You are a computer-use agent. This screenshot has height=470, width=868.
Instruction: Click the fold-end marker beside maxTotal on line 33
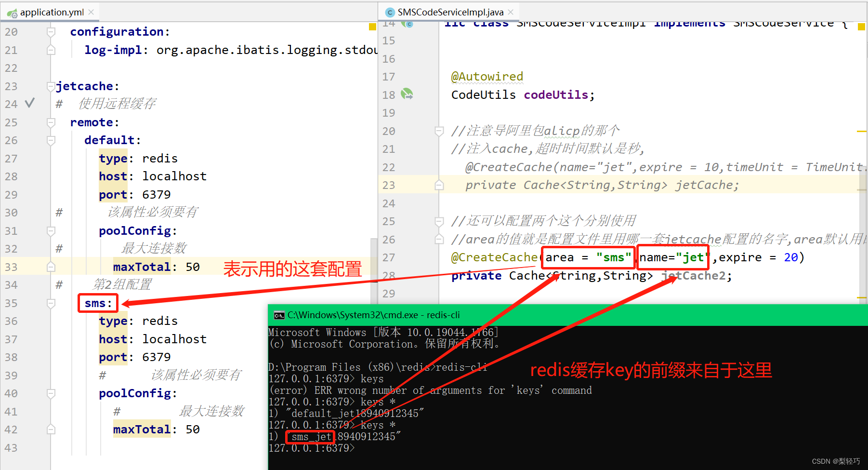(51, 267)
